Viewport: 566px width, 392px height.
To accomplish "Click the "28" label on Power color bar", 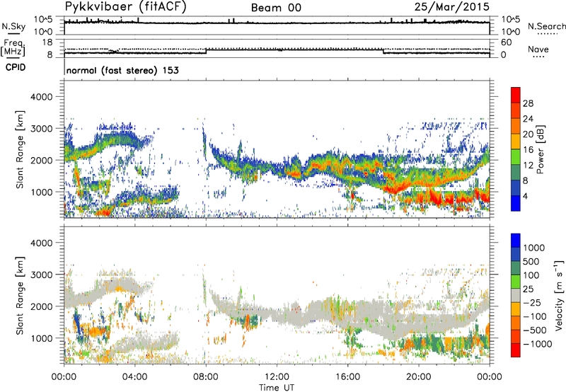I will click(x=528, y=103).
